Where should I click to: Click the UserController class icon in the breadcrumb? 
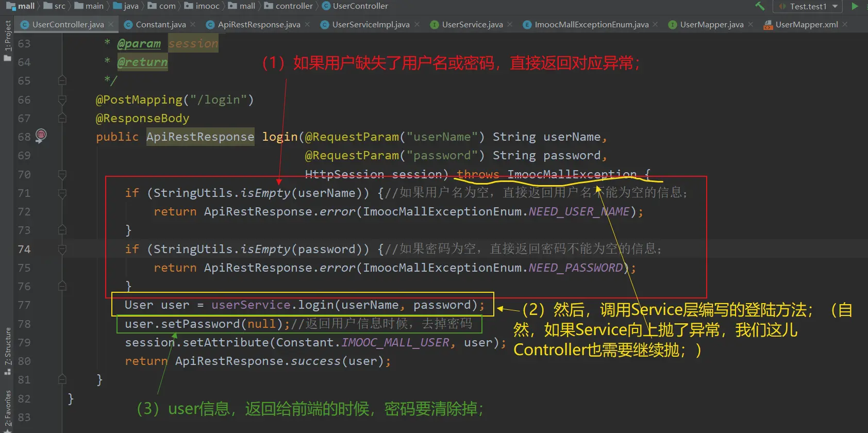pyautogui.click(x=326, y=6)
